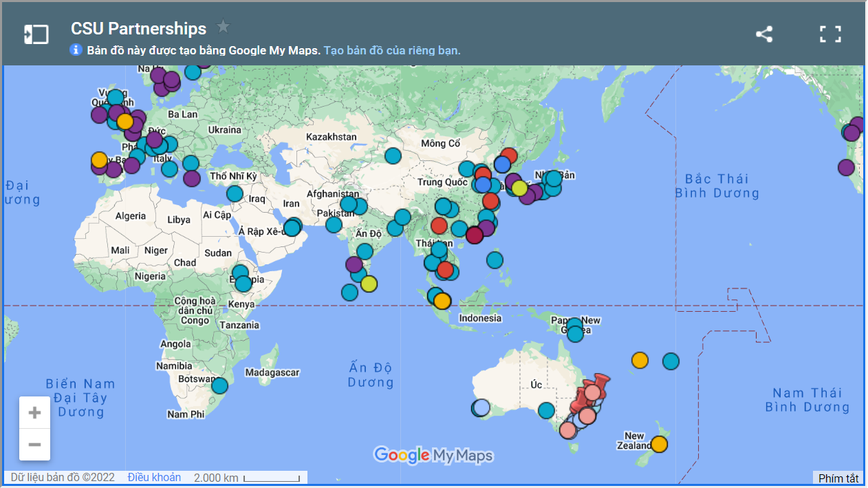Select the teal marker in southern Africa
Viewport: 868px width, 488px height.
[x=219, y=385]
